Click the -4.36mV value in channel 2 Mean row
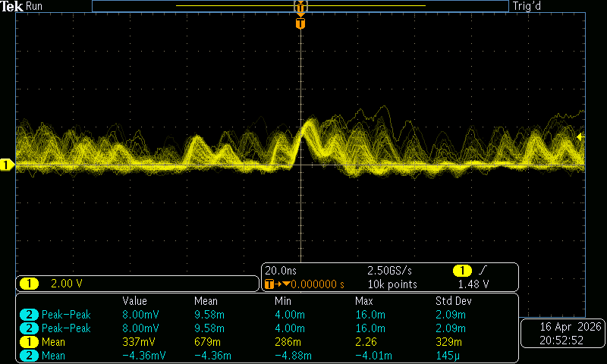Viewport: 607px width, 364px height. click(144, 356)
